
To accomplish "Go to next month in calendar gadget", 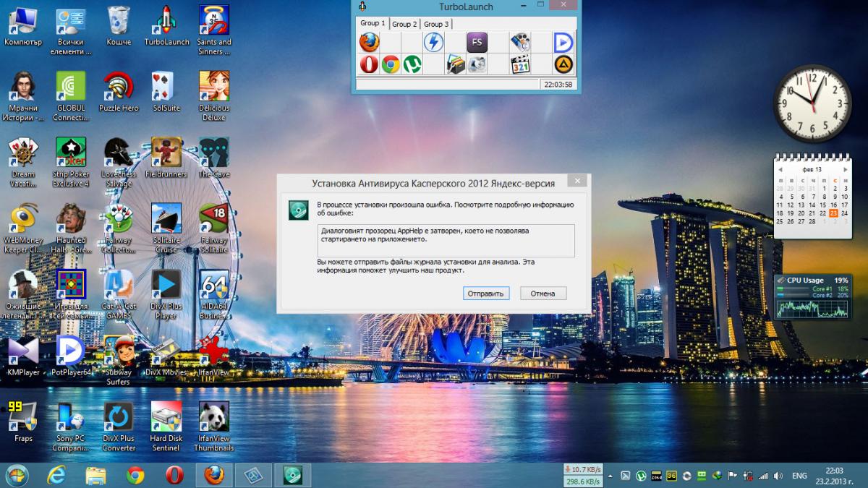I will click(x=846, y=169).
